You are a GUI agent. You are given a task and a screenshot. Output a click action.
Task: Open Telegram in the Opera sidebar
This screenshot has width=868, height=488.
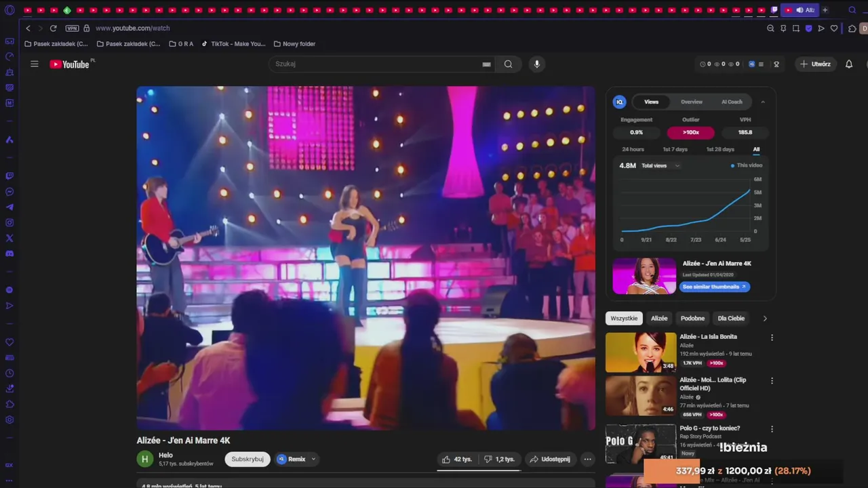9,207
